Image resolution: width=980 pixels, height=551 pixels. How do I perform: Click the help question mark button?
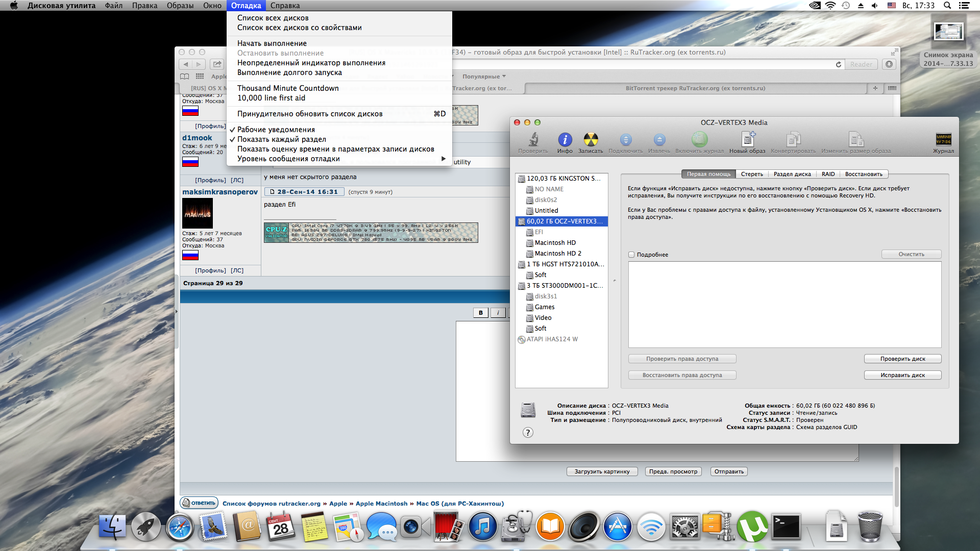coord(528,433)
